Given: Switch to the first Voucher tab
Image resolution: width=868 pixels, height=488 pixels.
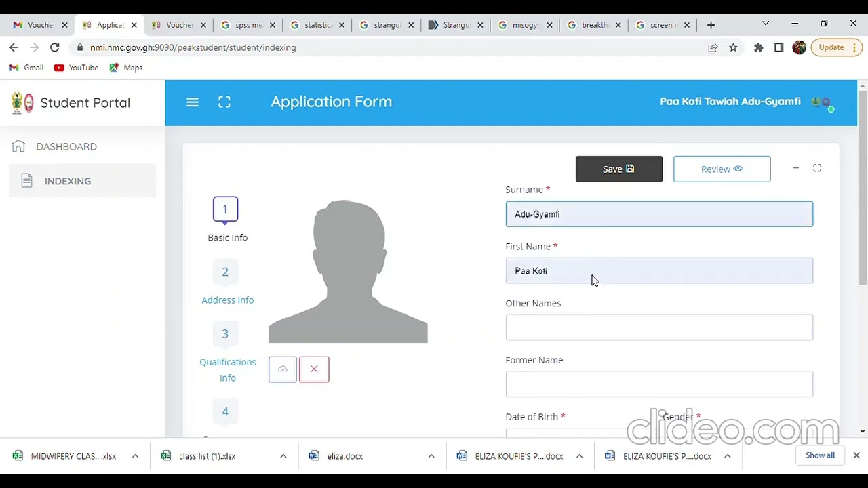Looking at the screenshot, I should 40,25.
